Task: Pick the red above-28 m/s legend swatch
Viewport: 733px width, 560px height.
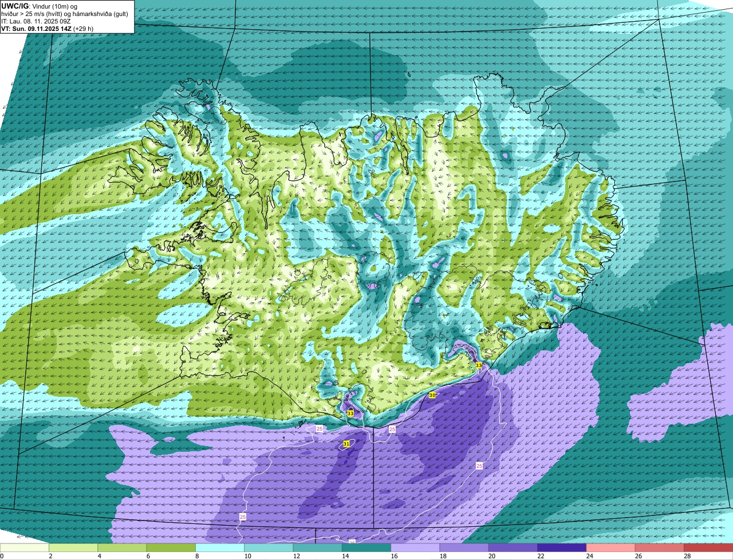Action: [708, 547]
